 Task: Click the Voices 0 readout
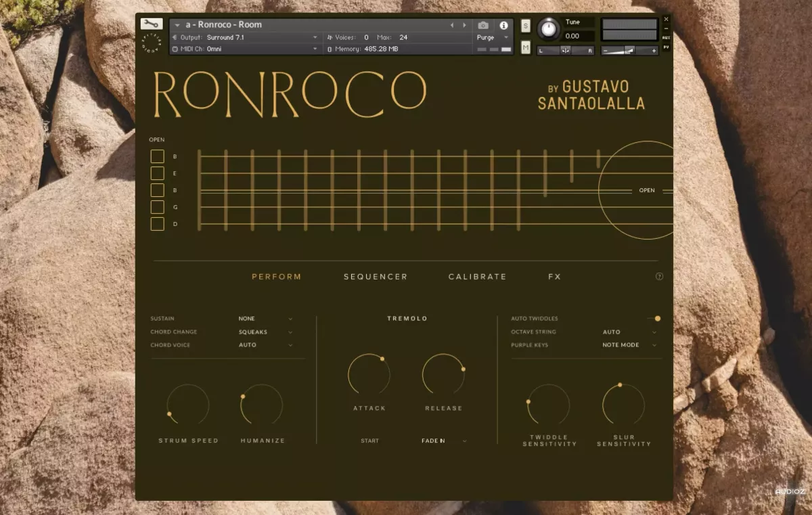click(x=348, y=37)
